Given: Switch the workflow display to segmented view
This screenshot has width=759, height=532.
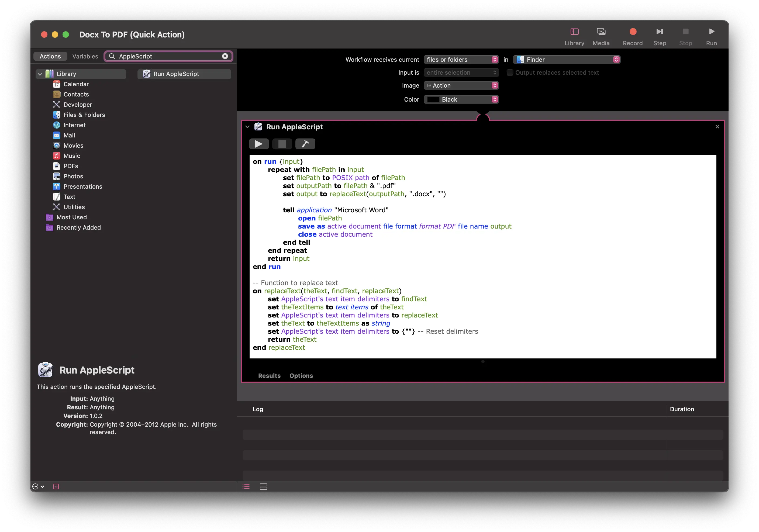Looking at the screenshot, I should [x=264, y=486].
